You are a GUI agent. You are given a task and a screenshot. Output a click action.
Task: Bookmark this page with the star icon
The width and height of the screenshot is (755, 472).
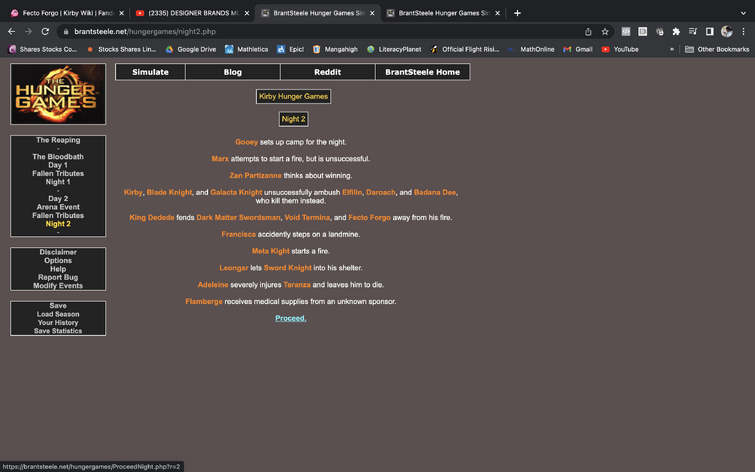tap(605, 31)
